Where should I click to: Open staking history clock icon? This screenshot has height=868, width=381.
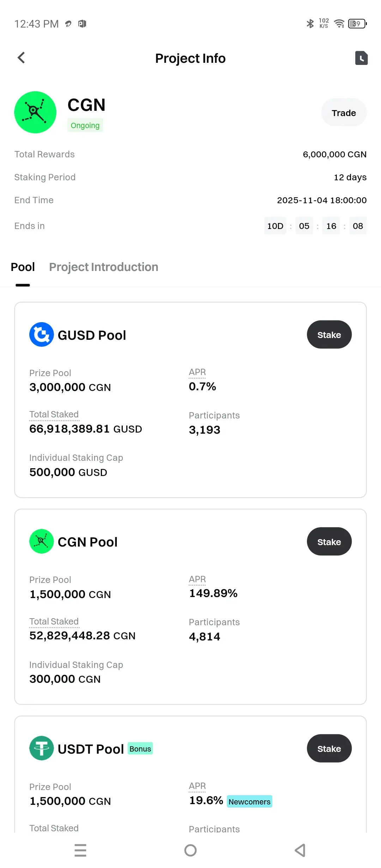tap(361, 58)
